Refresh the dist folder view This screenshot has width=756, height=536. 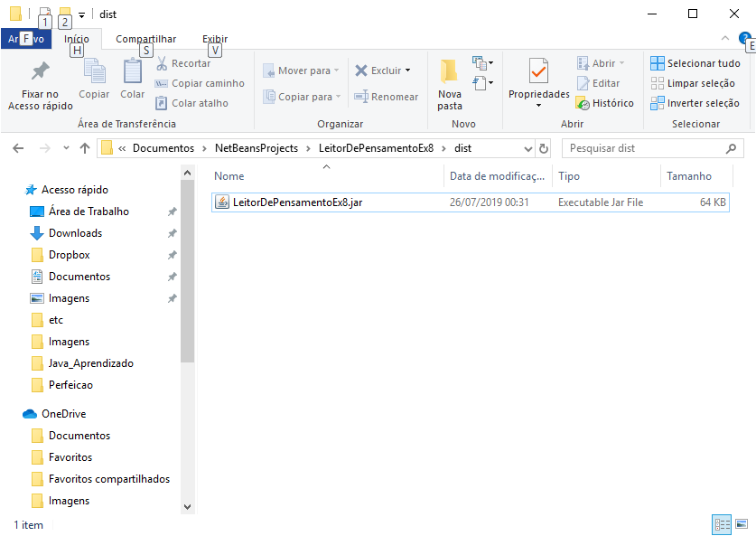click(544, 148)
